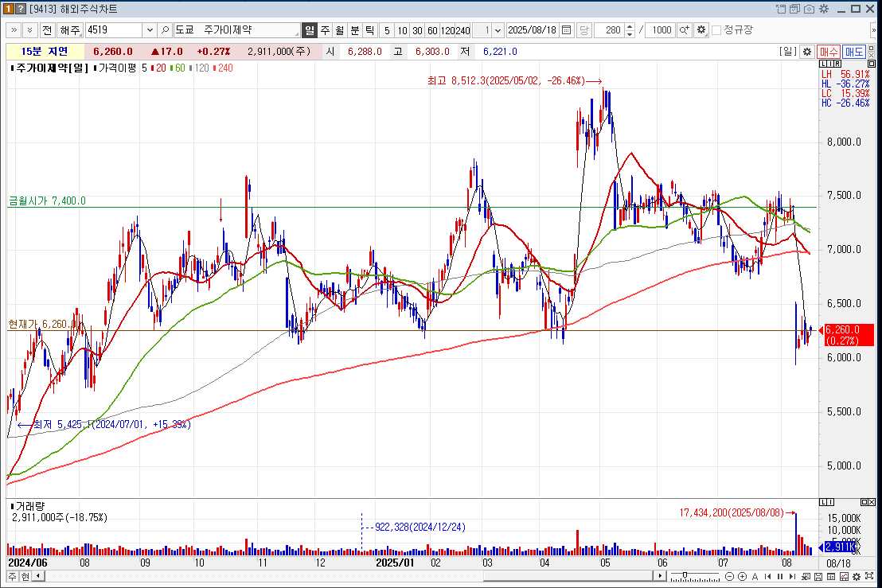
Task: Open the calendar date picker icon
Action: point(567,30)
